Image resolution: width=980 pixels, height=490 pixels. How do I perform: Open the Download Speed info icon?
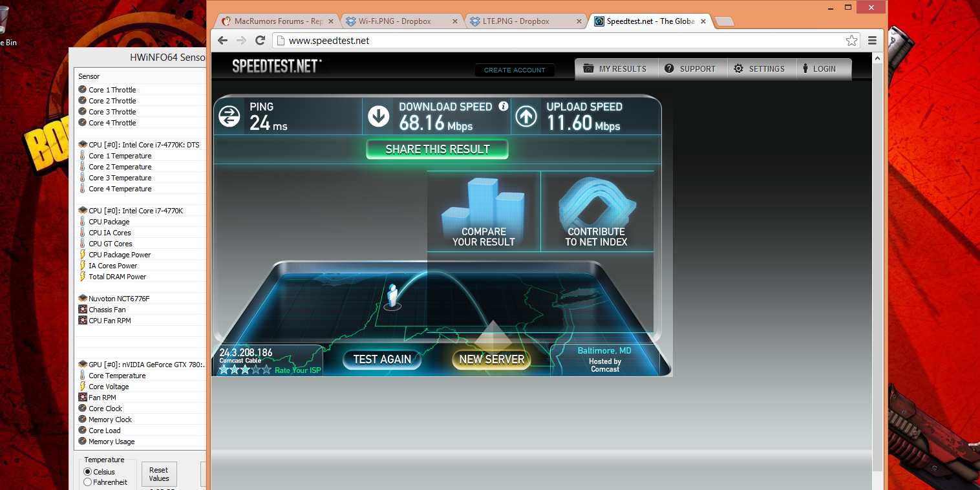[504, 106]
